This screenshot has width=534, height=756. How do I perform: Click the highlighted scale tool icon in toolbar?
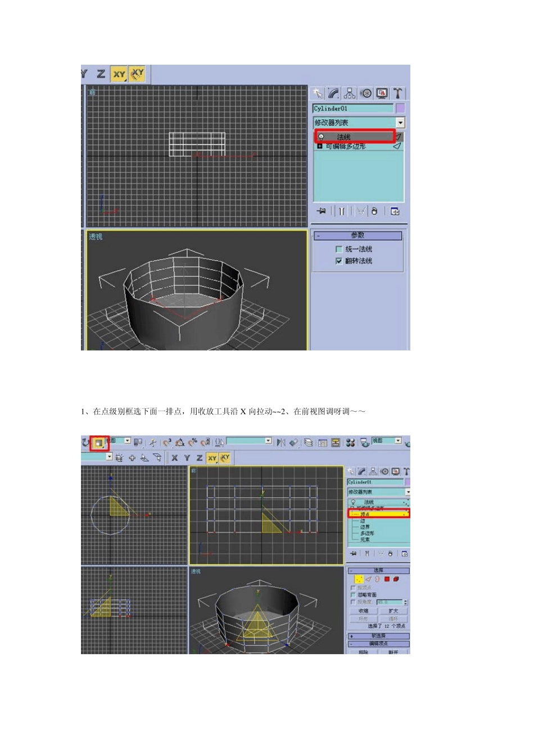coord(98,443)
